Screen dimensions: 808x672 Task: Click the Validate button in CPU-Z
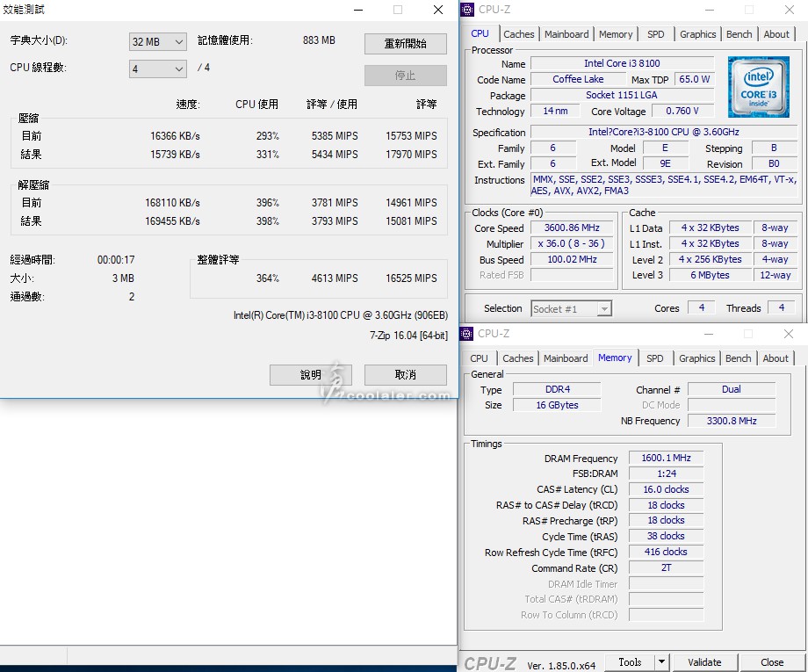pos(704,662)
